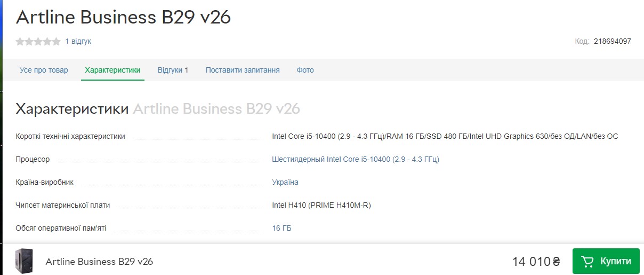Open the '1 відгук' review link
The width and height of the screenshot is (644, 275).
pyautogui.click(x=78, y=41)
